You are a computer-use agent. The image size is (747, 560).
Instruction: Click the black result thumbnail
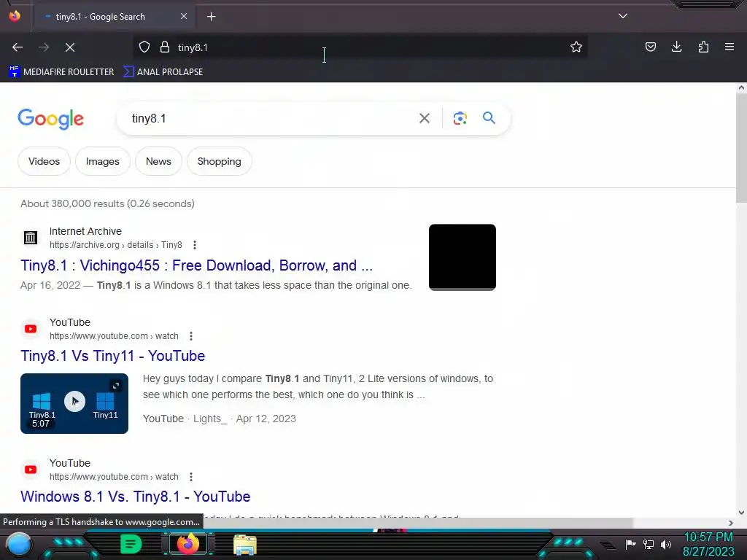point(462,257)
